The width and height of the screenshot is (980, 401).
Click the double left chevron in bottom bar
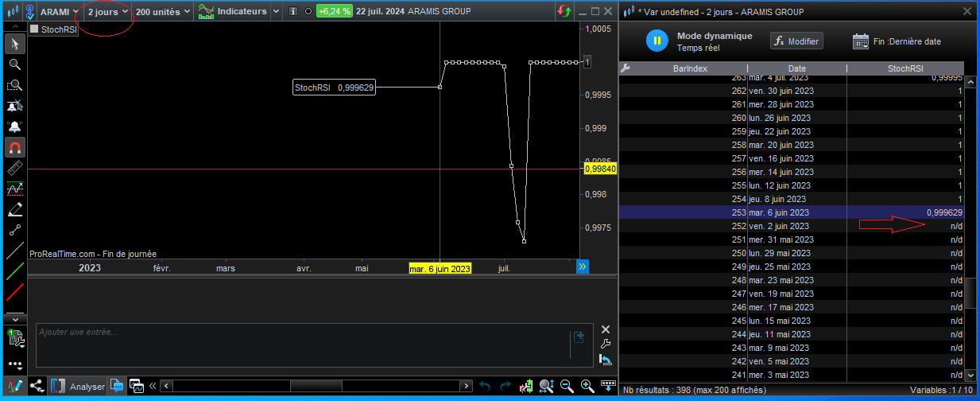click(x=153, y=387)
